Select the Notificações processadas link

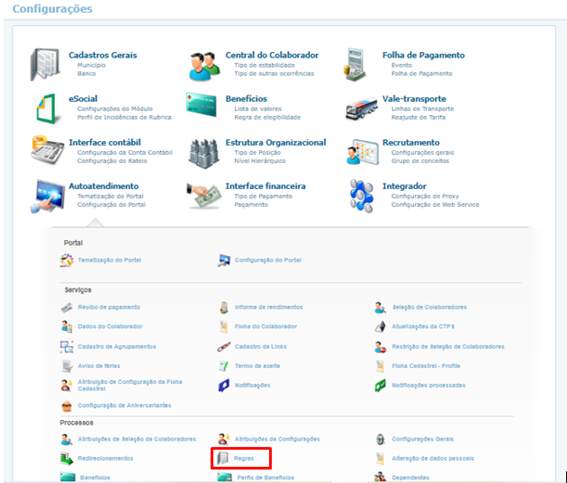pyautogui.click(x=429, y=385)
